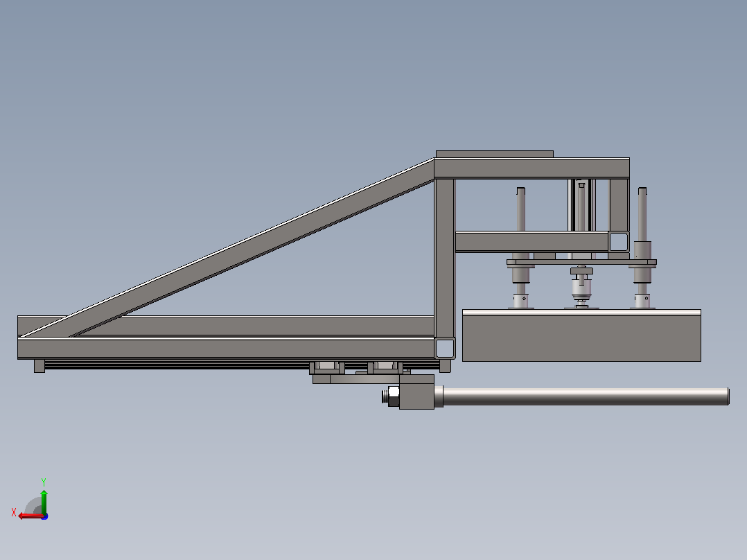The width and height of the screenshot is (747, 560).
Task: Select the bottom long horizontal frame beam
Action: pos(227,349)
